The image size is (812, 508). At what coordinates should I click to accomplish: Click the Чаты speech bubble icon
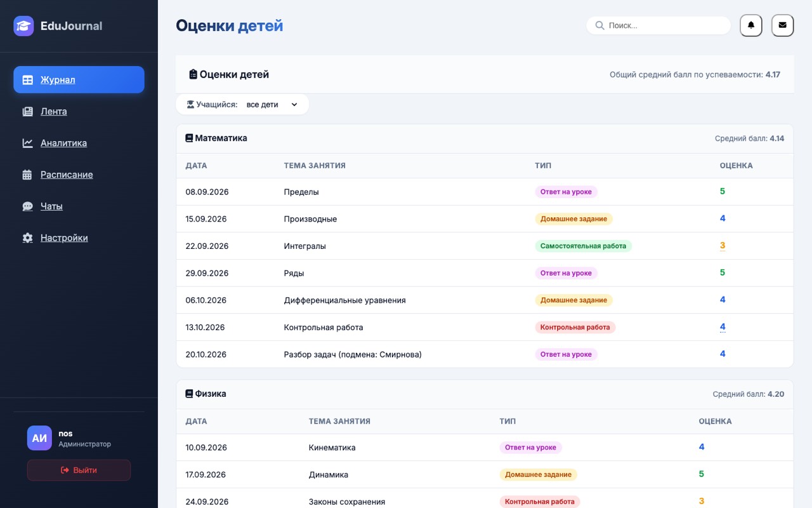[27, 206]
